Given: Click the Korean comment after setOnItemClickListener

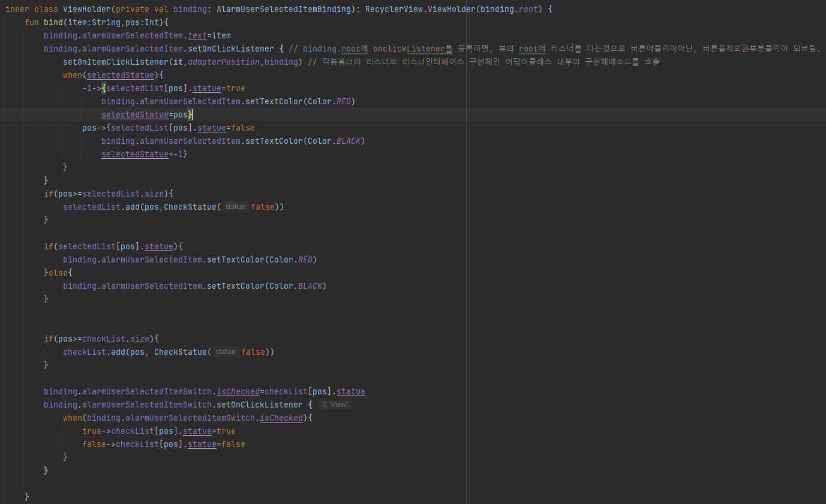Looking at the screenshot, I should [x=483, y=62].
